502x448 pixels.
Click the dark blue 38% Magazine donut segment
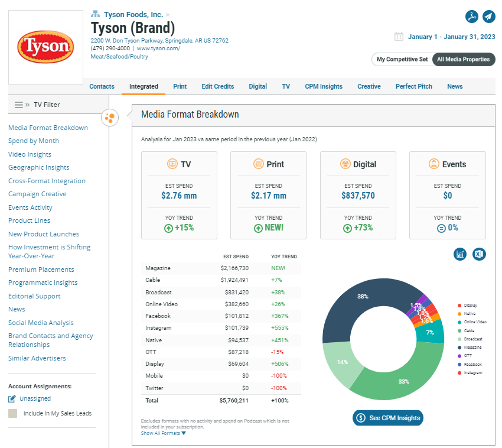363,297
